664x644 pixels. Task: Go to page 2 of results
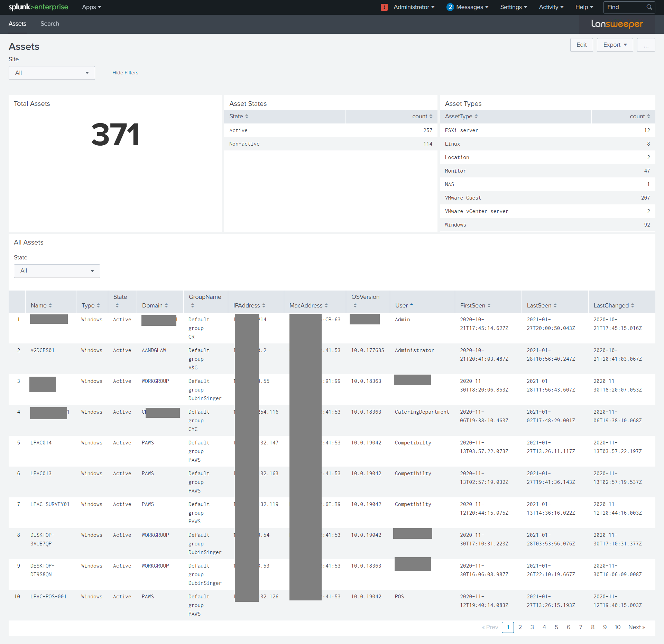[x=520, y=627]
